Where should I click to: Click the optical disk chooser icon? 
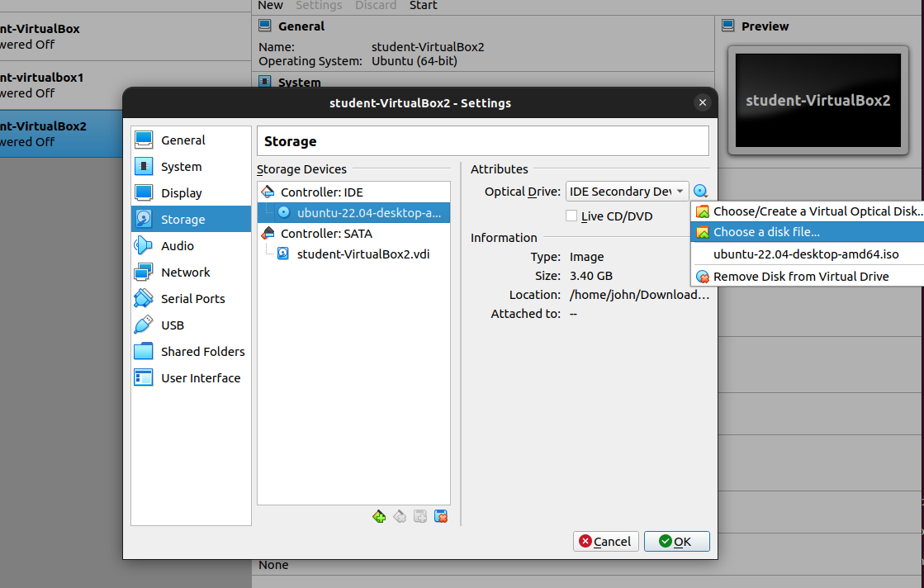click(x=700, y=192)
